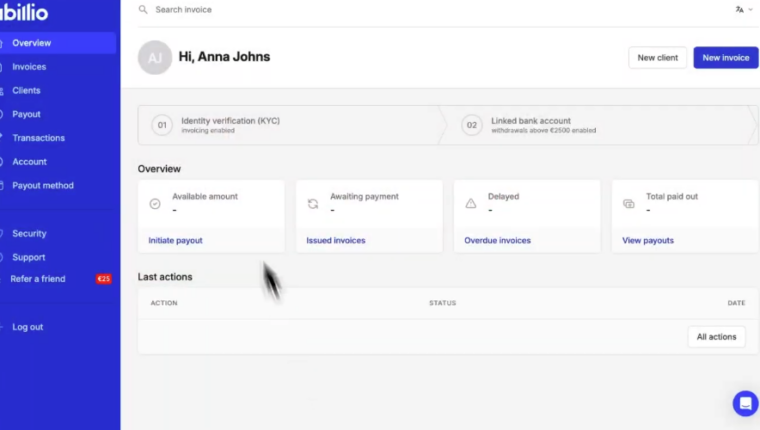Open the chat support bubble
Screen dimensions: 760x430
(745, 403)
